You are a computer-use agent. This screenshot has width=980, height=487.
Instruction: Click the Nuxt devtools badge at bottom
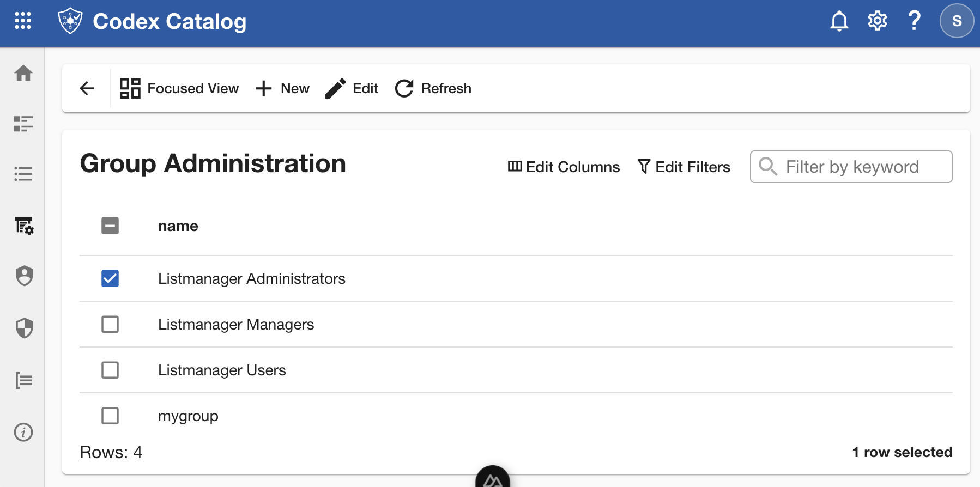pos(493,477)
